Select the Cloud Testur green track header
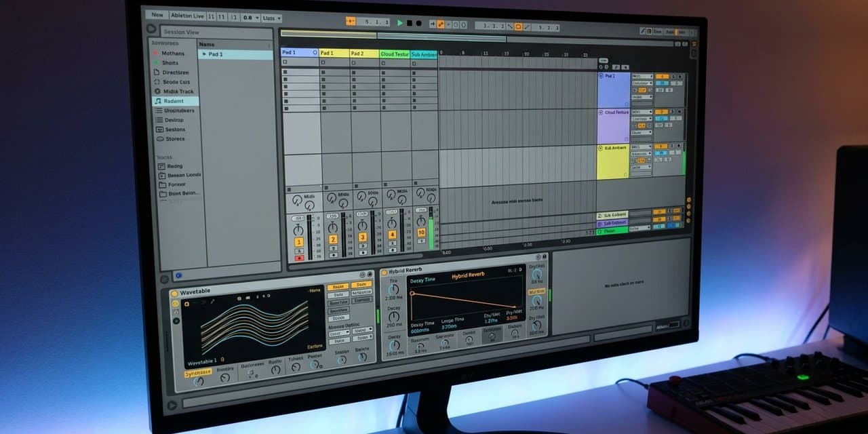This screenshot has width=868, height=434. 395,54
